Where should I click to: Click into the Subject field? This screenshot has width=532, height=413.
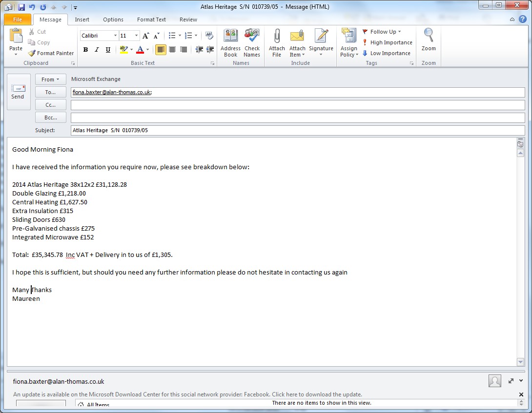coord(298,130)
